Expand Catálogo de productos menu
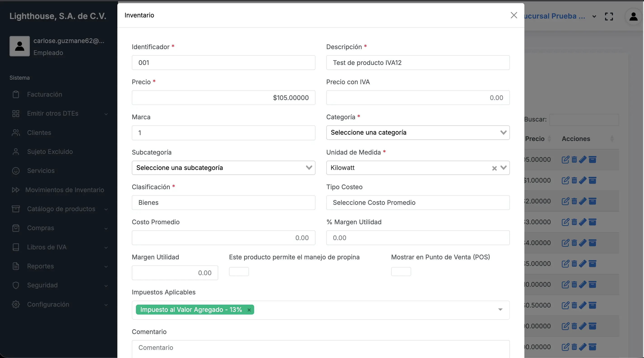Screen dimensions: 644x358 [x=61, y=209]
